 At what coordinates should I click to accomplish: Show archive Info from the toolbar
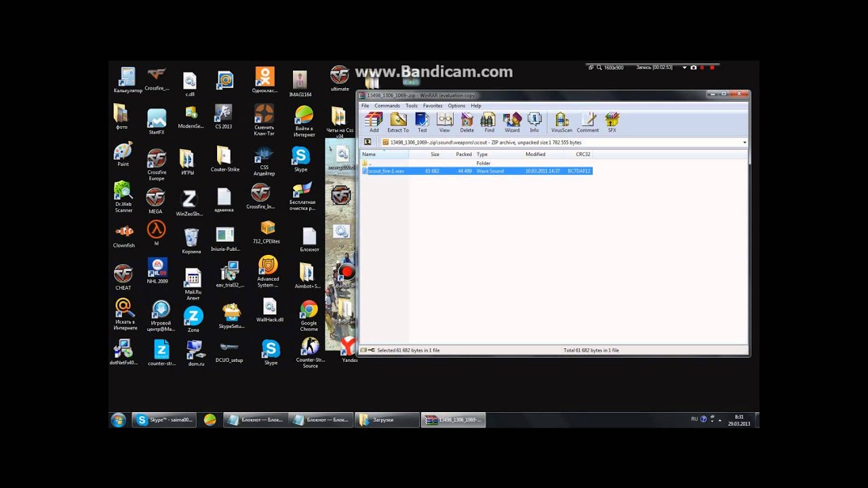point(534,123)
